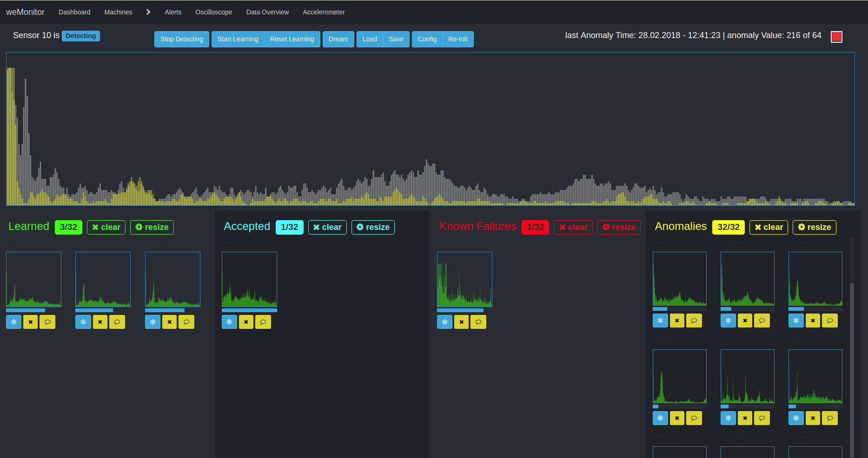Select the first Learned spectrum thumbnail
868x458 pixels.
[33, 279]
